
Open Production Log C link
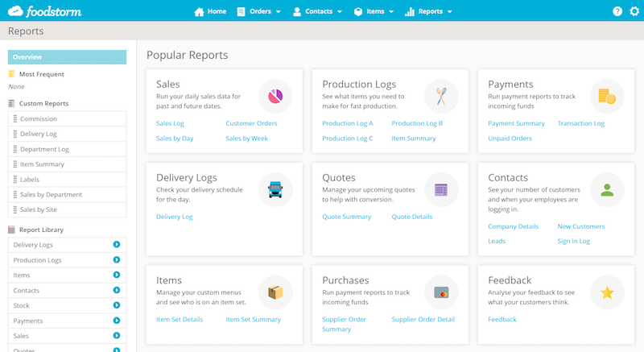coord(348,139)
